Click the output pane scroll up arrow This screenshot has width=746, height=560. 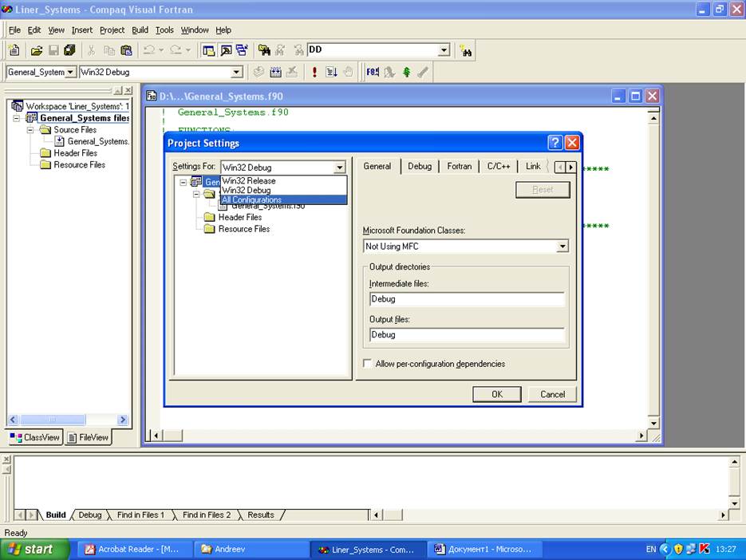pyautogui.click(x=735, y=462)
